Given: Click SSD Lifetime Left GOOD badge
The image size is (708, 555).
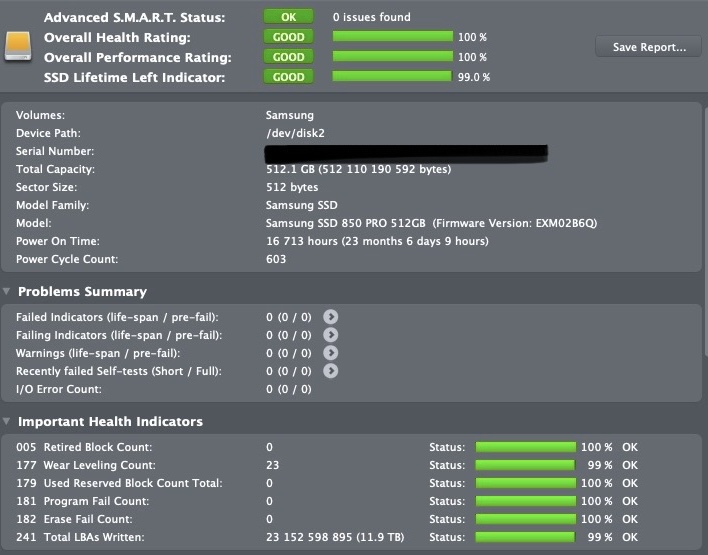Looking at the screenshot, I should point(288,77).
